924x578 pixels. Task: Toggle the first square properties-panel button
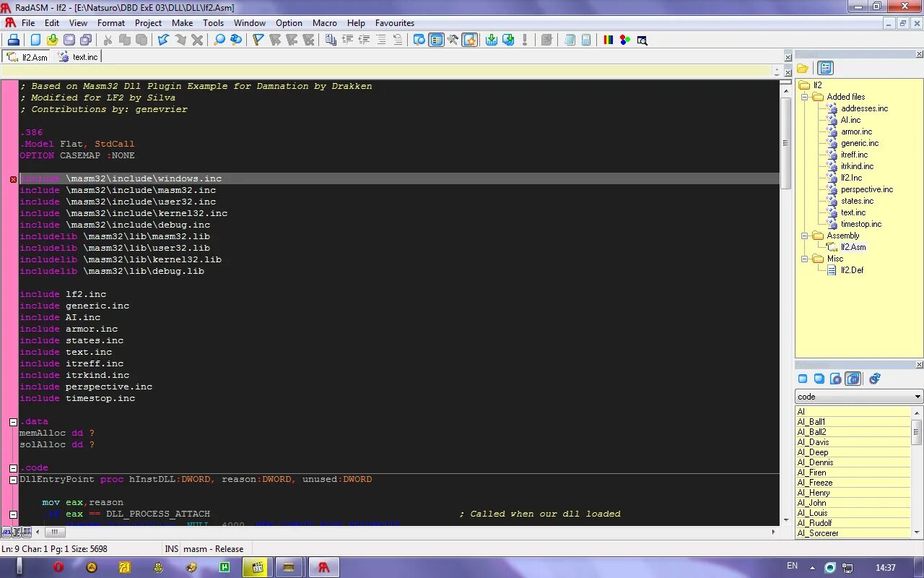tap(803, 379)
